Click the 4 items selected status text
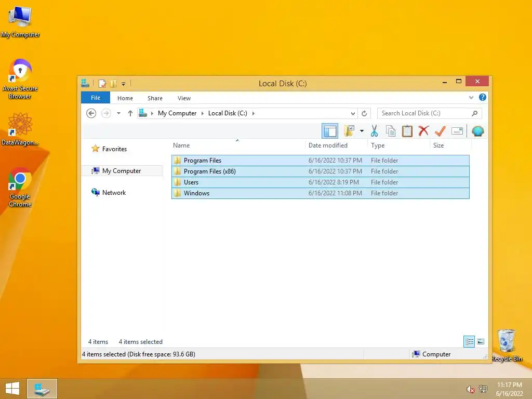The height and width of the screenshot is (399, 532). (x=140, y=342)
